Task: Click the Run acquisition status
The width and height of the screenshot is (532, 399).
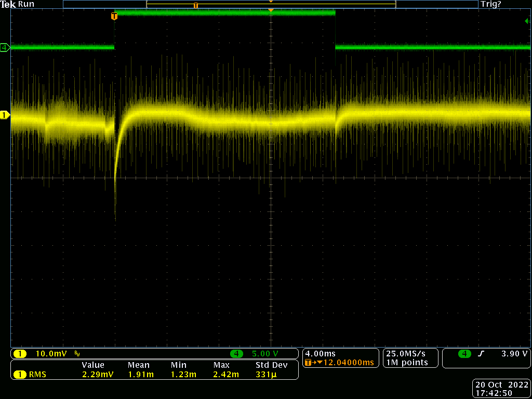Action: click(26, 4)
